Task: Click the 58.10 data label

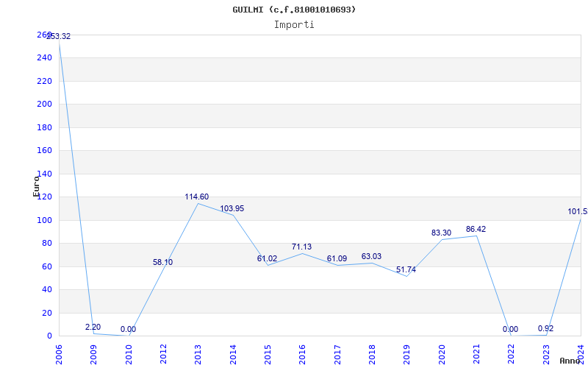Action: tap(162, 263)
